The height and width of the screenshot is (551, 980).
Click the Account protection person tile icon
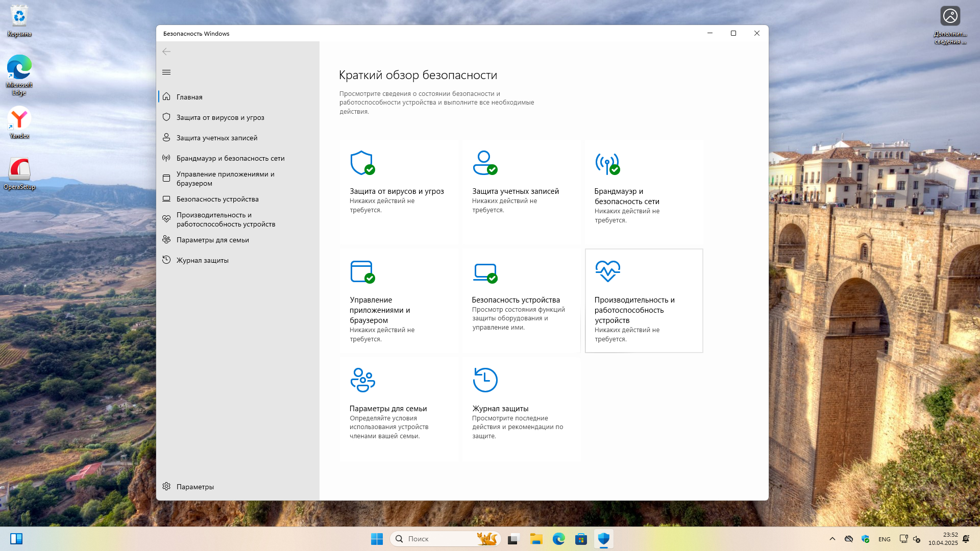484,163
